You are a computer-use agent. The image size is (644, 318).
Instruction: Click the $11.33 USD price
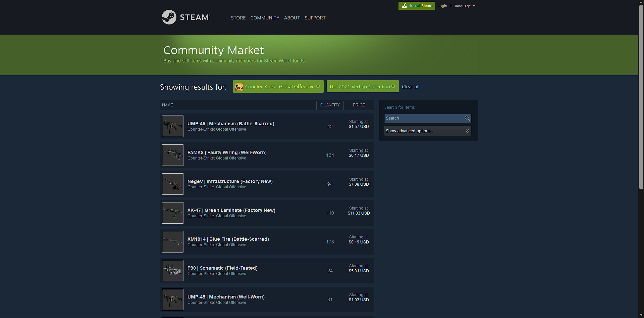[x=359, y=213]
